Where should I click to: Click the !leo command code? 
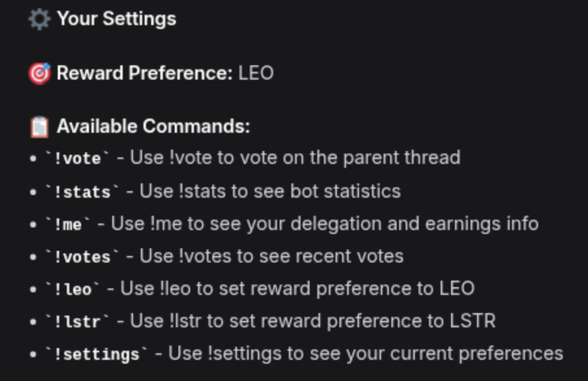tap(73, 289)
